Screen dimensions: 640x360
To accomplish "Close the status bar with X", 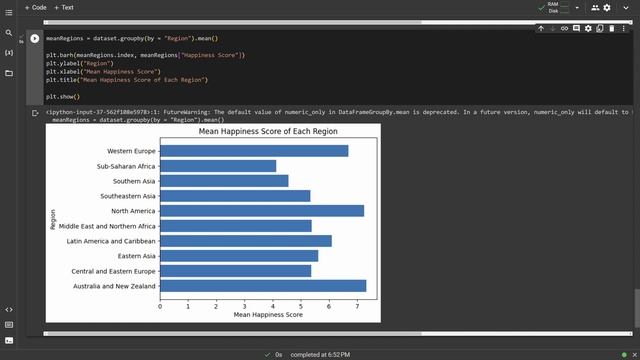I will coord(635,355).
